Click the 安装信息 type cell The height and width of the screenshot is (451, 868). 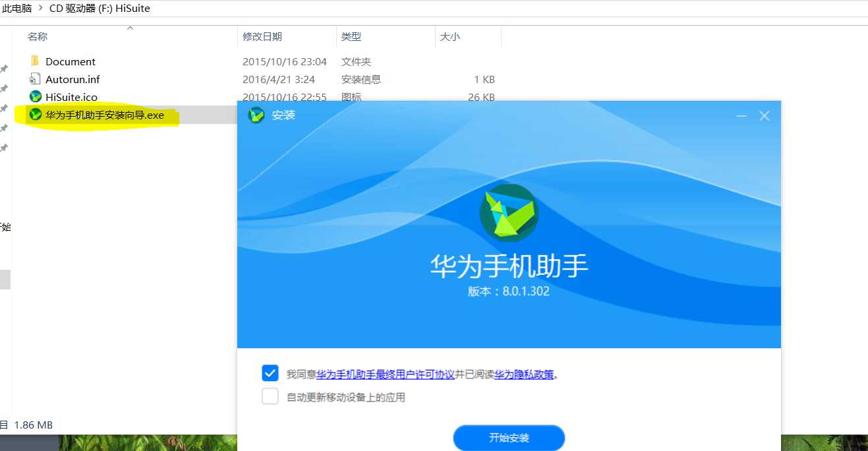click(361, 79)
